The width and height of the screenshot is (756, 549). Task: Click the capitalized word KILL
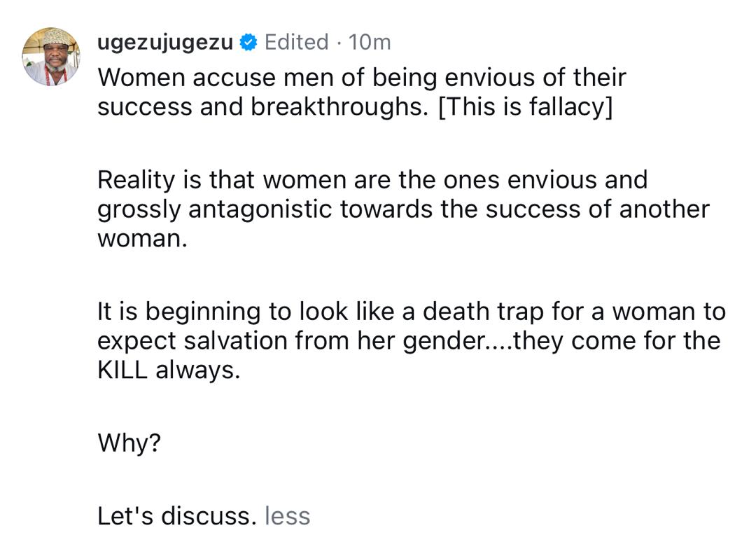click(122, 370)
